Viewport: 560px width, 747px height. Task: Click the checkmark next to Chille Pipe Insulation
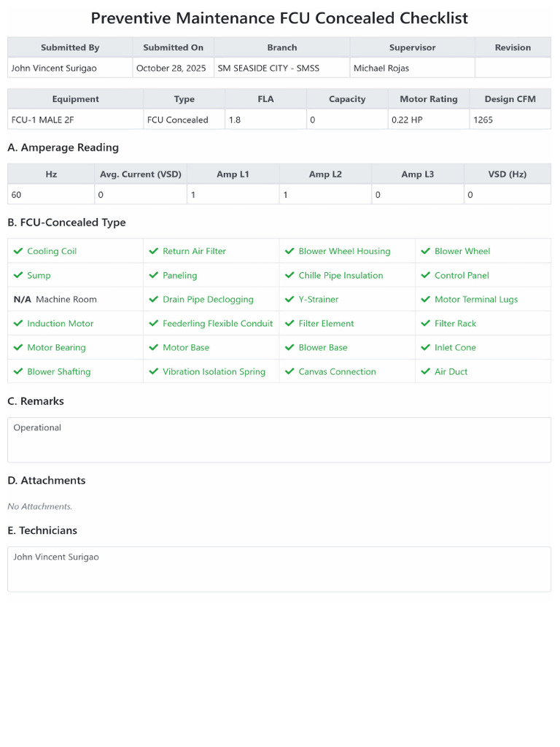click(289, 275)
